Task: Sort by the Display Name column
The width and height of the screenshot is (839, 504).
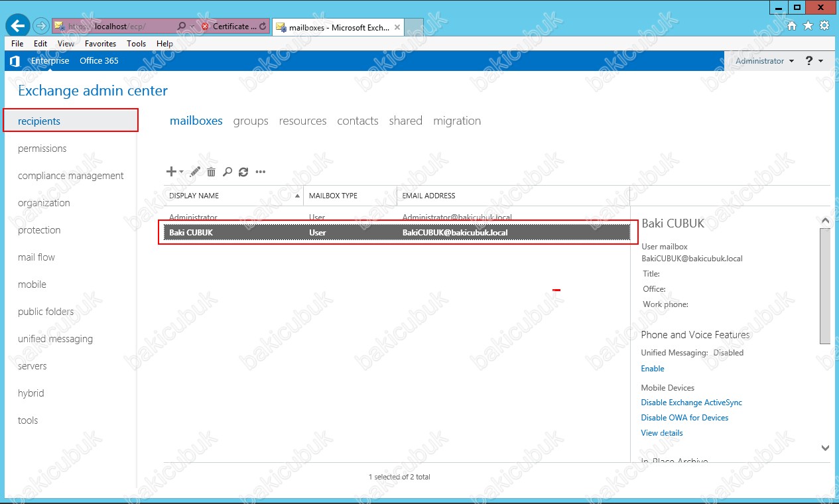Action: click(x=234, y=196)
